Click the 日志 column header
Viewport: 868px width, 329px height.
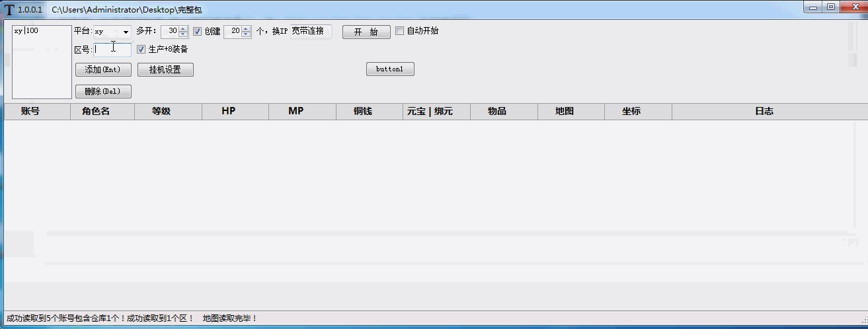(x=770, y=111)
